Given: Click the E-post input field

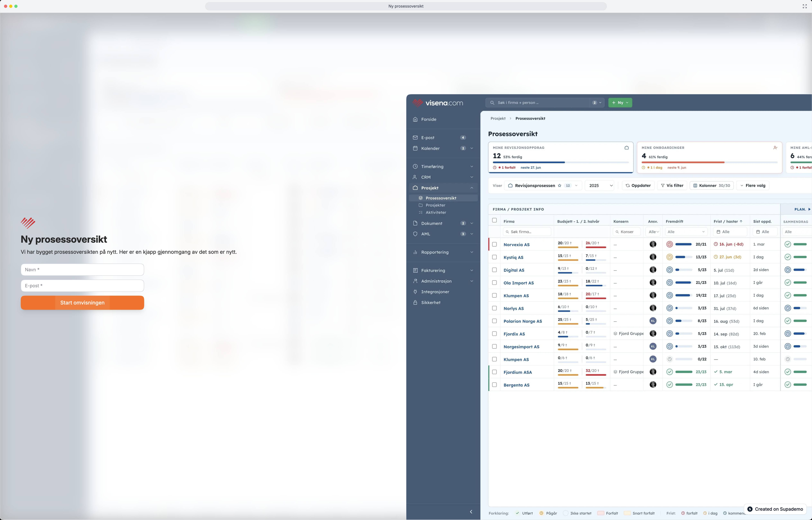Looking at the screenshot, I should 82,286.
